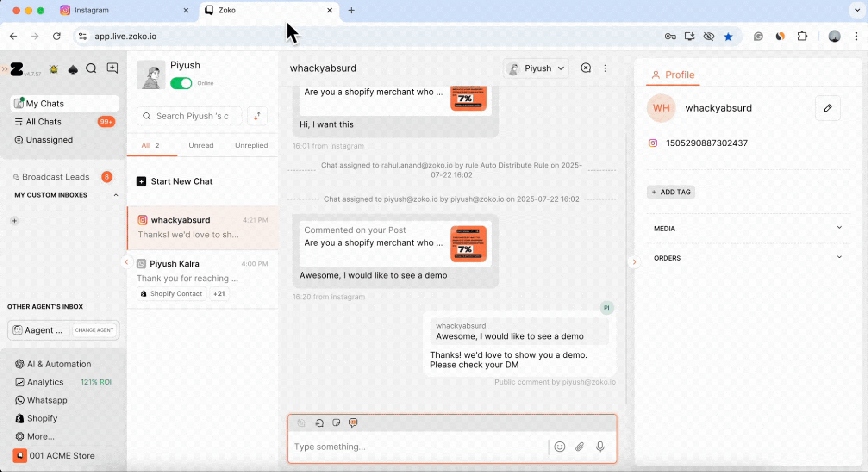The height and width of the screenshot is (472, 868).
Task: Bookmark page with the blue star
Action: point(728,37)
